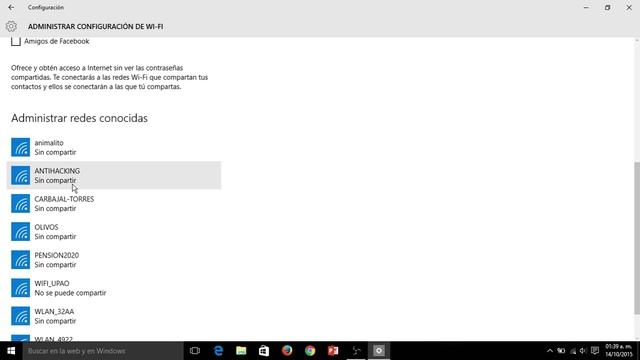Launch Google Chrome from the taskbar

(x=310, y=351)
